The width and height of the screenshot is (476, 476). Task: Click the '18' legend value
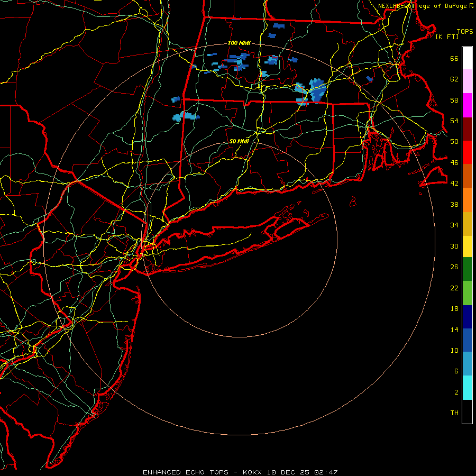[454, 309]
